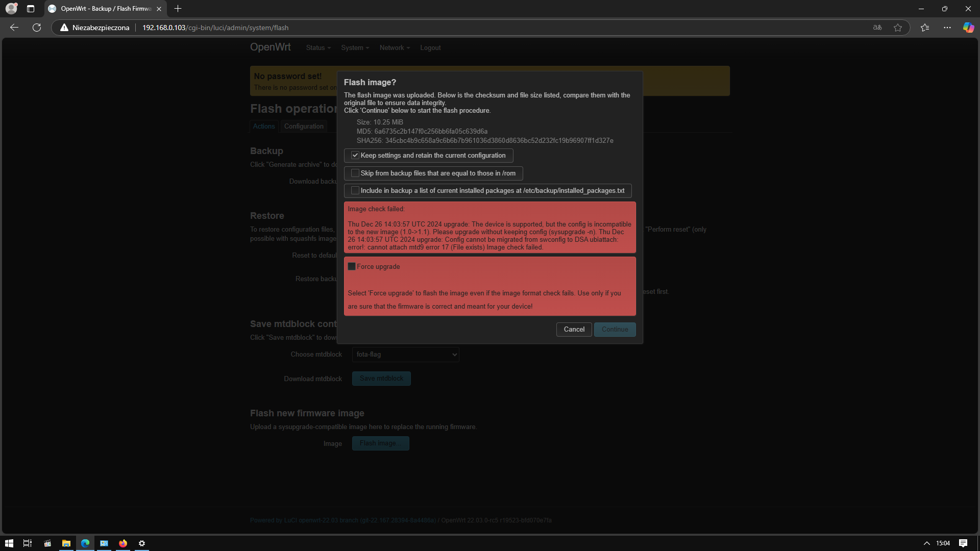
Task: Click the Logout link
Action: pyautogui.click(x=430, y=47)
